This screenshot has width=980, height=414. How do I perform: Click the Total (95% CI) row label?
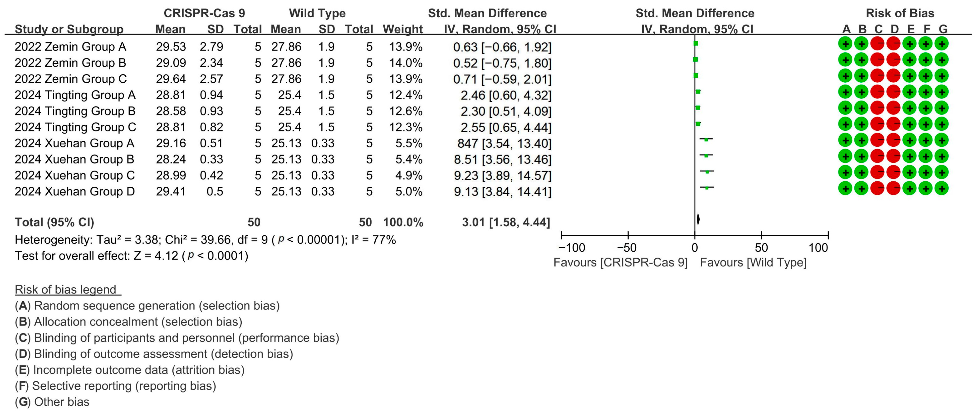click(54, 222)
